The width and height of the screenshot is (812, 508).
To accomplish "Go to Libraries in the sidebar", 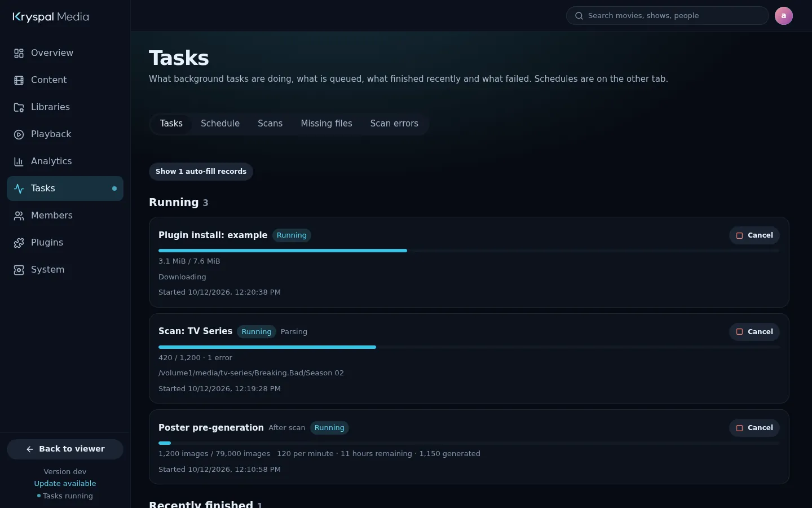I will point(65,107).
